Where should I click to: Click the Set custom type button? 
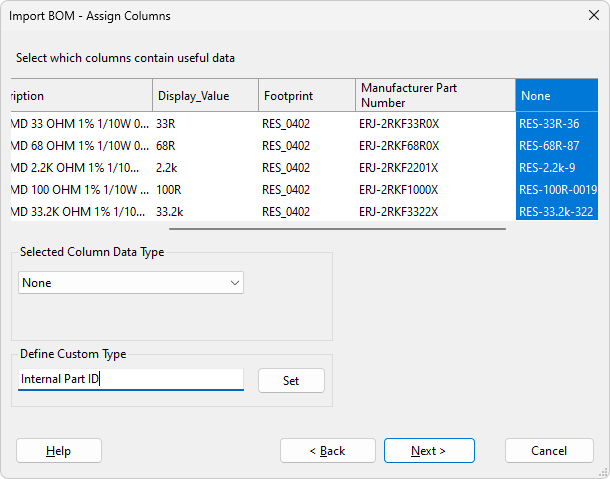pos(291,380)
